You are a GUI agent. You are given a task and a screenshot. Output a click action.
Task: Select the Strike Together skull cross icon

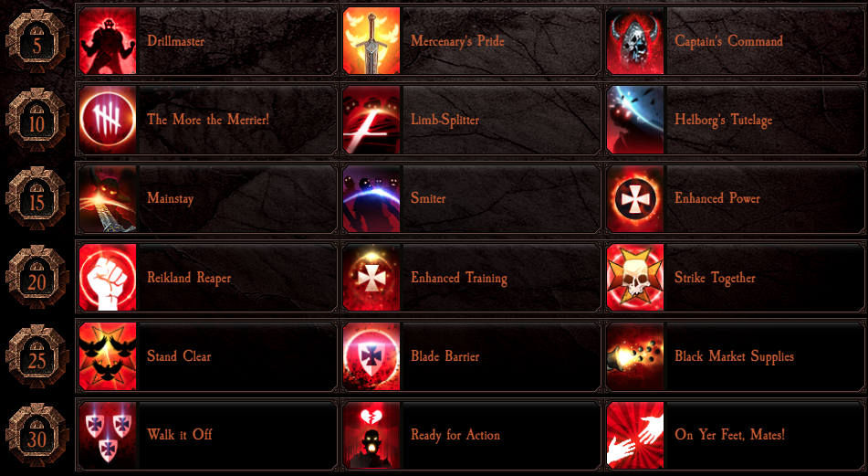(x=635, y=277)
